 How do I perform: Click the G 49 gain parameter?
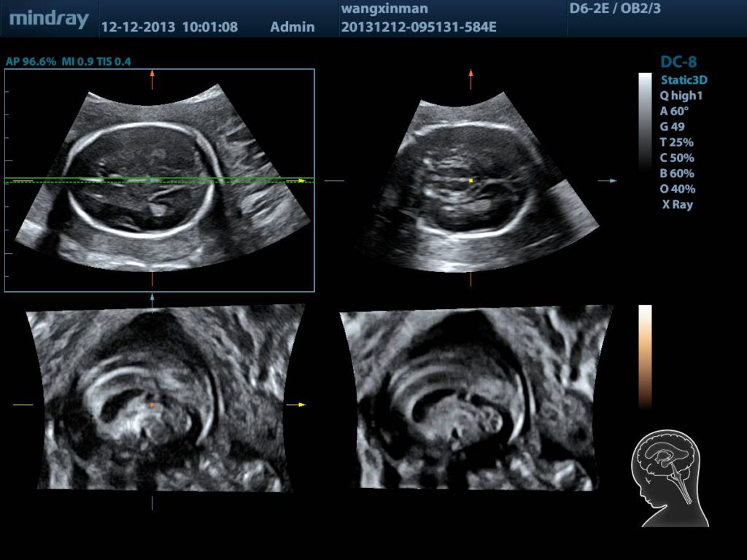click(x=672, y=126)
